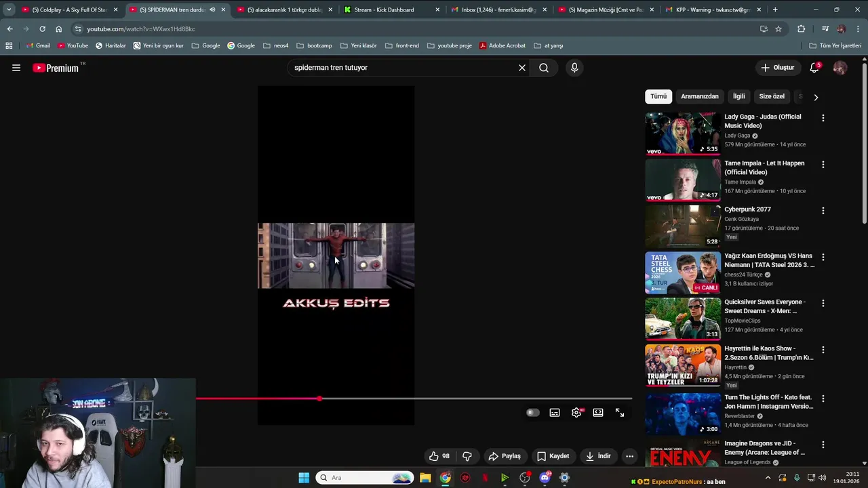Open options for Imagine Dragons Enemy video
Viewport: 868px width, 488px height.
tap(823, 445)
